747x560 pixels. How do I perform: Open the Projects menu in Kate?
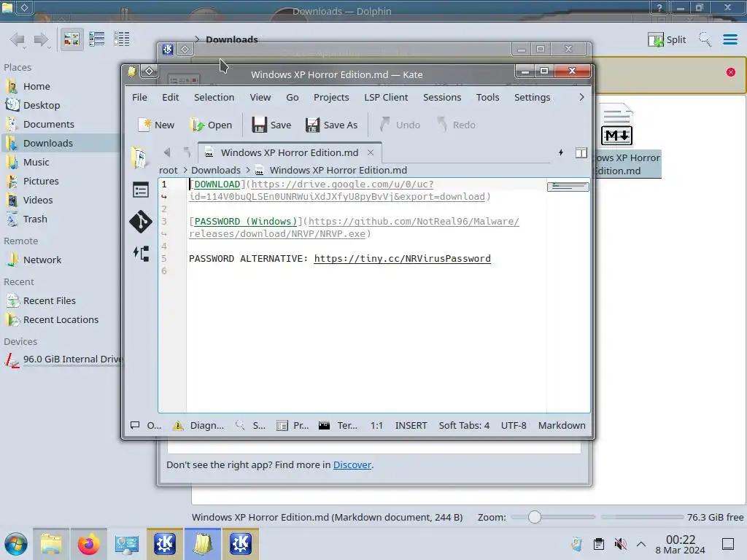331,97
